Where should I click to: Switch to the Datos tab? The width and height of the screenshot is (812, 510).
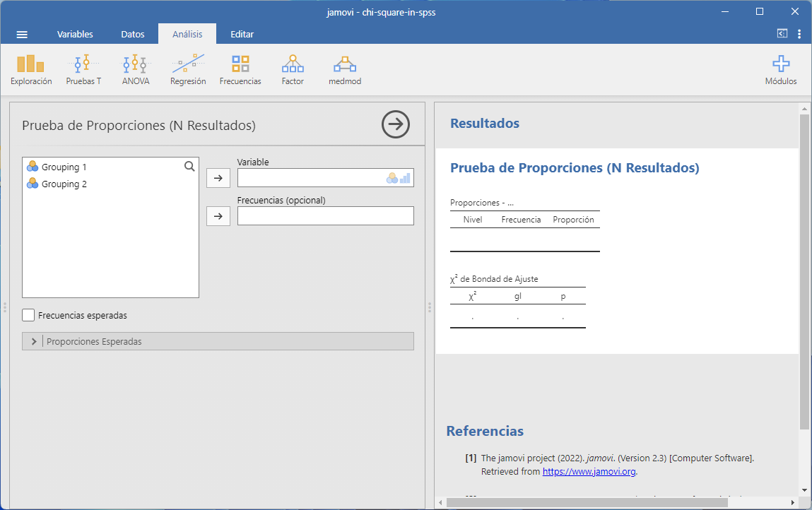[133, 34]
